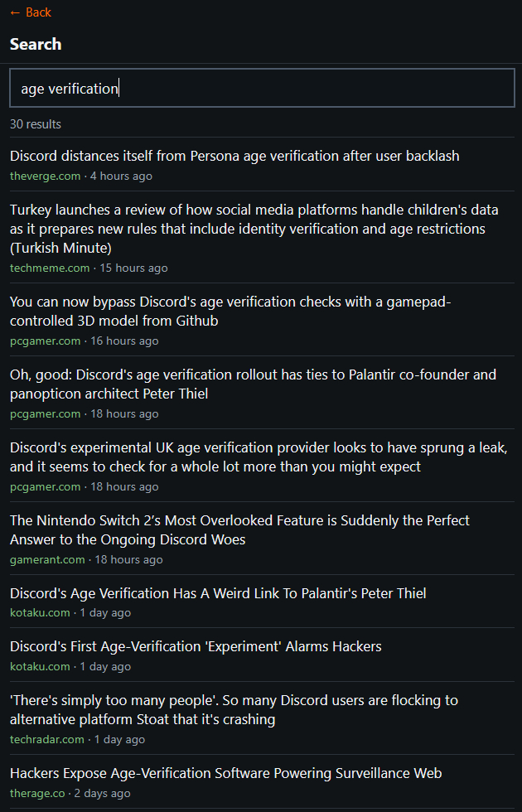Screen dimensions: 522x812
Task: Open the Turkey social media review article
Action: pyautogui.click(x=247, y=229)
